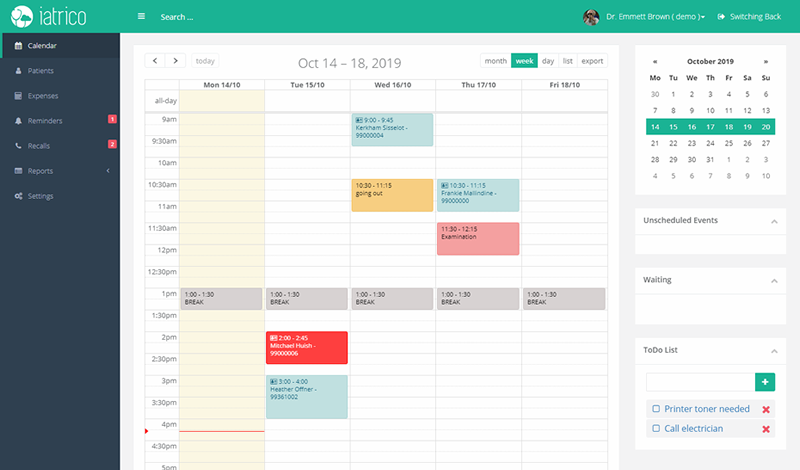Open Friday 1:00 BREAK event

[564, 299]
